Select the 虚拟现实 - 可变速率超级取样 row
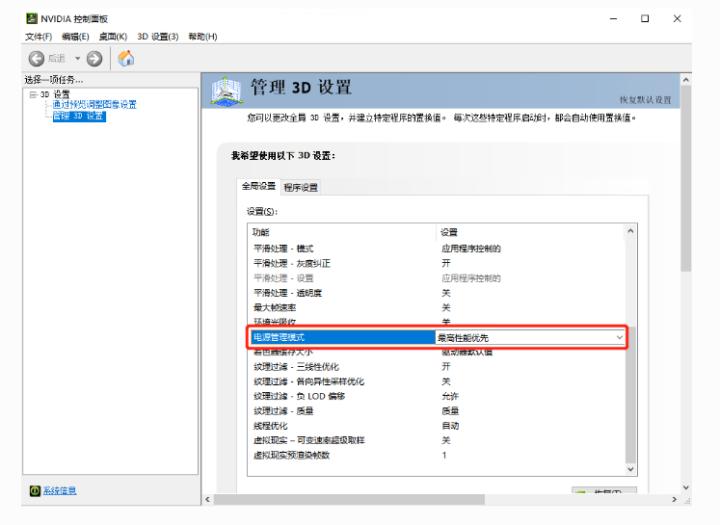Viewport: 720px width, 525px height. (438, 440)
